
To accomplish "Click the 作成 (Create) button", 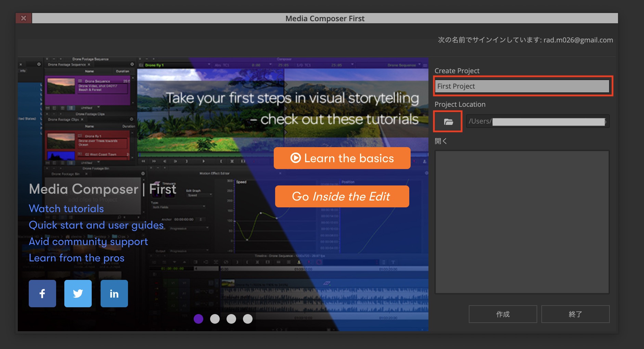I will (503, 314).
